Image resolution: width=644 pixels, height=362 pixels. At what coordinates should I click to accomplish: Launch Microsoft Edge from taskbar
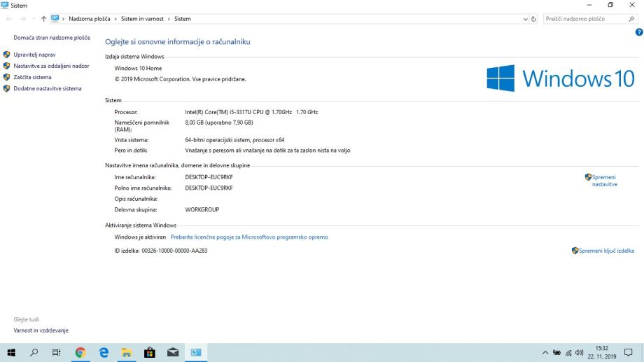[x=104, y=353]
